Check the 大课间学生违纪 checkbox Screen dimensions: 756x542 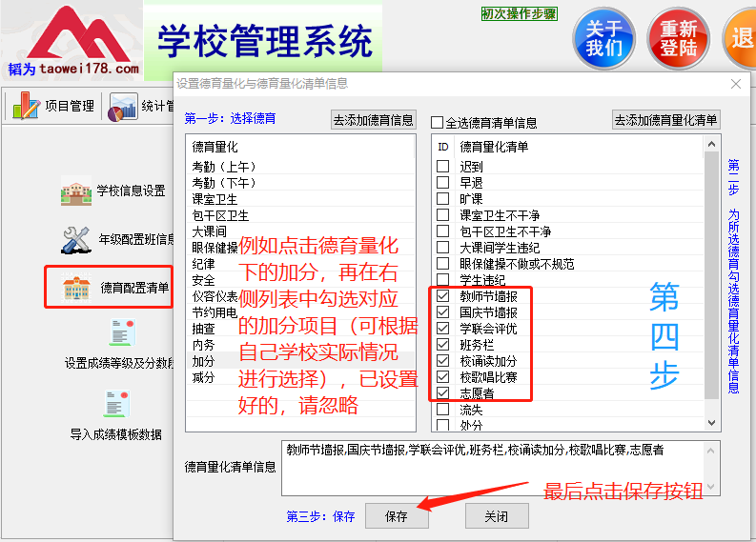(x=442, y=247)
